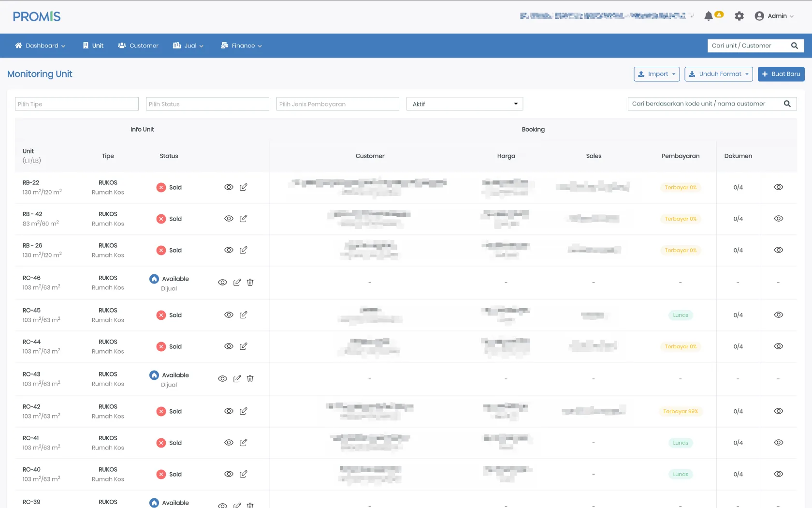Go to the Unit menu item
This screenshot has height=508, width=812.
(93, 45)
